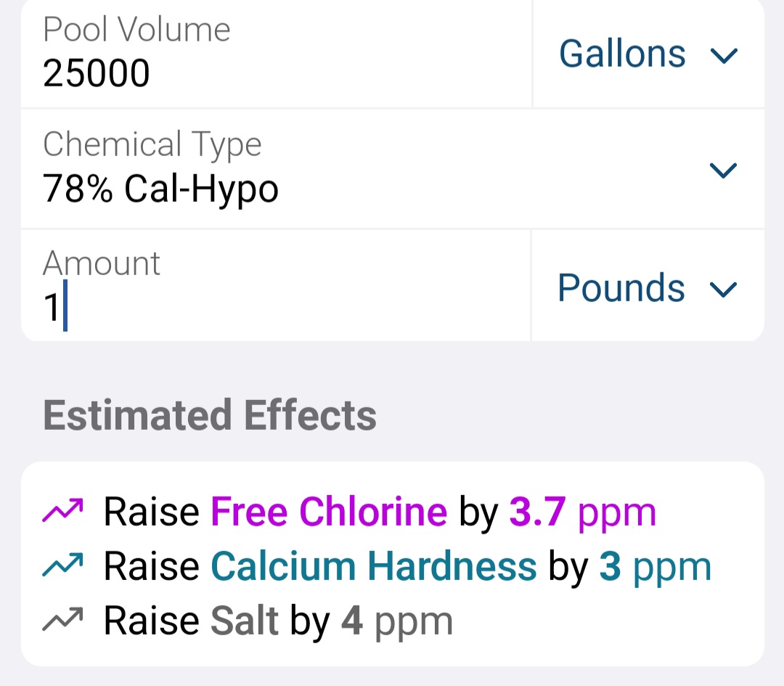Click the Free Chlorine colored label
This screenshot has height=686, width=784.
coord(329,511)
